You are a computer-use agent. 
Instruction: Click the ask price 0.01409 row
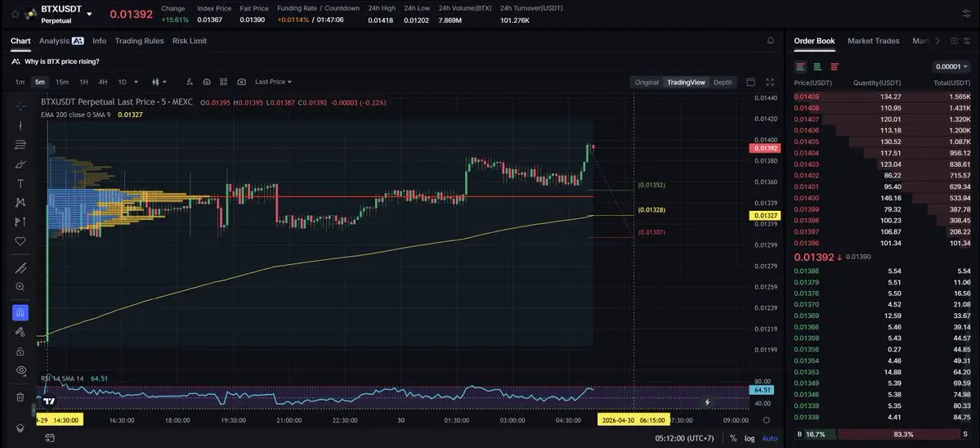click(x=882, y=96)
